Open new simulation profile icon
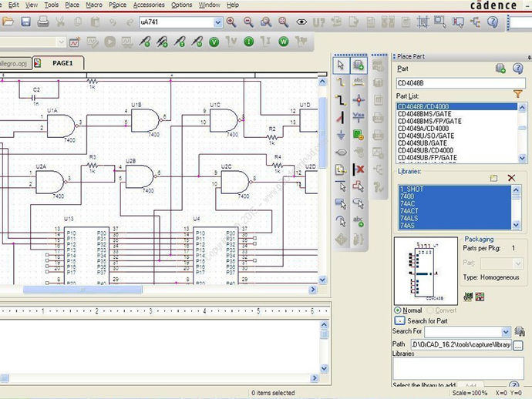The height and width of the screenshot is (399, 532). click(75, 42)
